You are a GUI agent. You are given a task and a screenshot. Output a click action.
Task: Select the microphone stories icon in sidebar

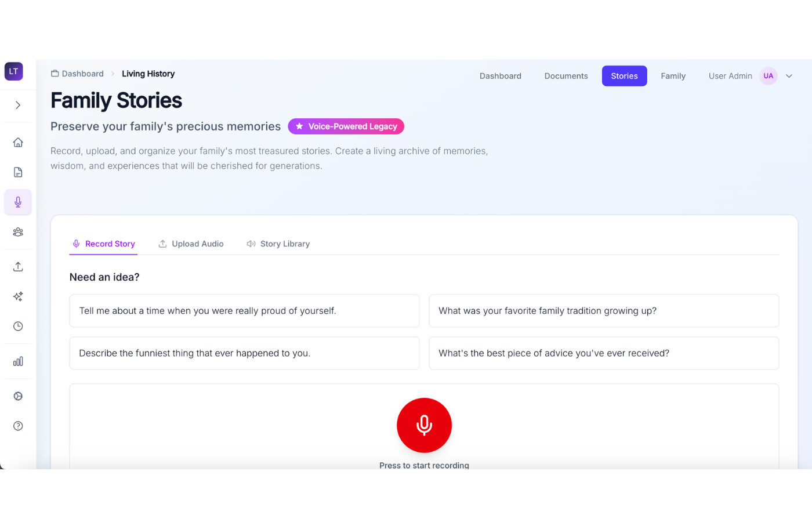point(18,202)
